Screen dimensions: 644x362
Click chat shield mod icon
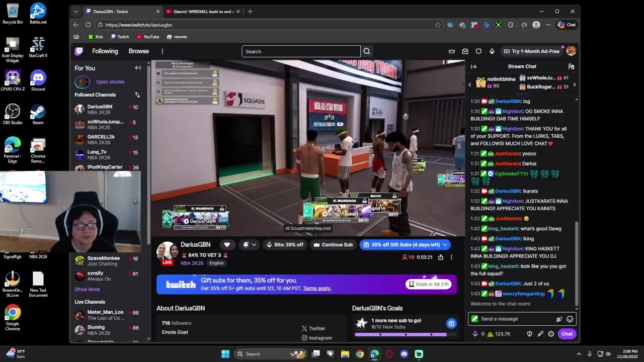(529, 334)
